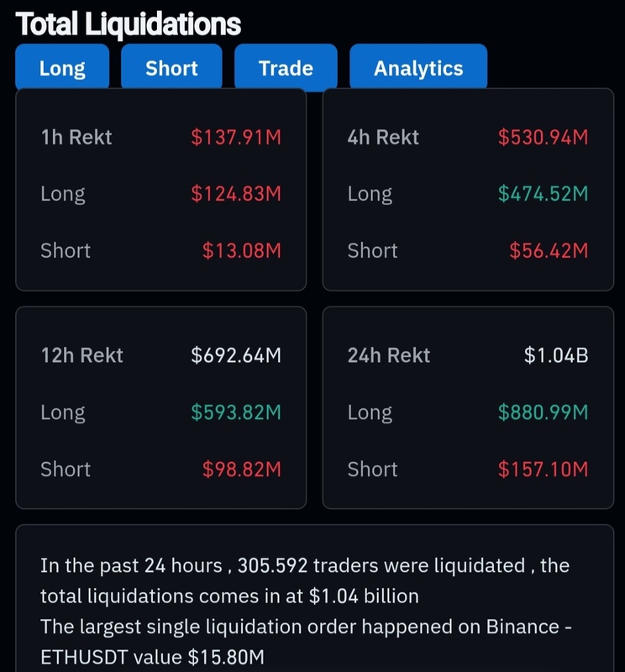Click the 12h Short value $98.82M
The image size is (625, 672).
click(242, 469)
